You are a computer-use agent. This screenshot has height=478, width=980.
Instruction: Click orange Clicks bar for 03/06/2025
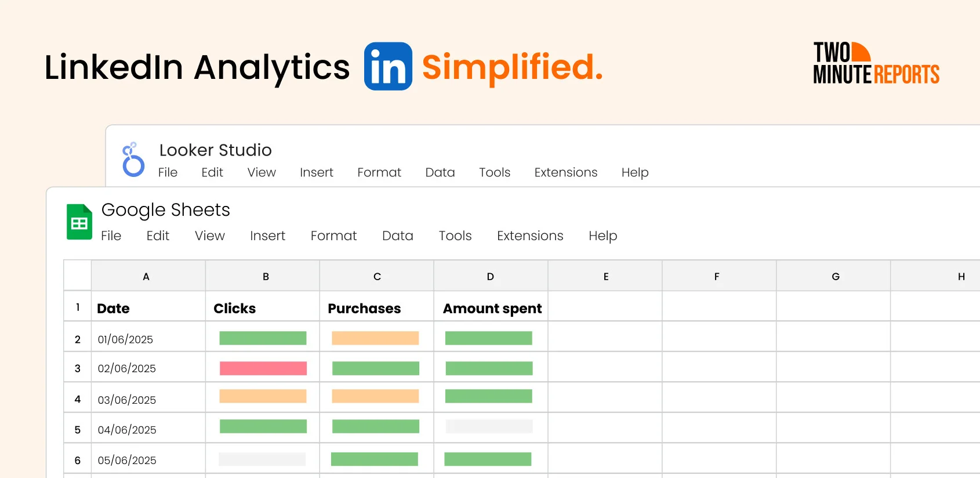point(263,396)
